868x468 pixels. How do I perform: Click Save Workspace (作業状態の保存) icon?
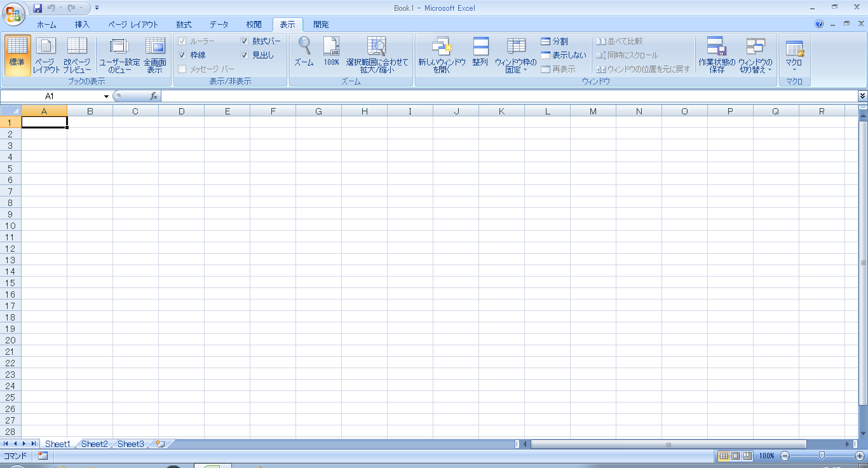[x=716, y=55]
